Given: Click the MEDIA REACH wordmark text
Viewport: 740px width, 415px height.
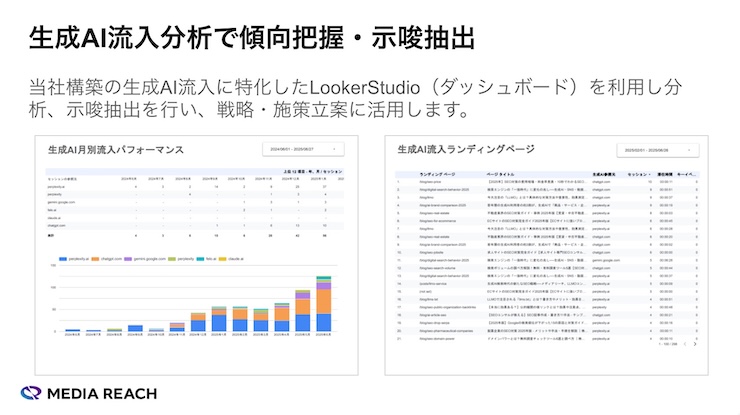Looking at the screenshot, I should 102,393.
